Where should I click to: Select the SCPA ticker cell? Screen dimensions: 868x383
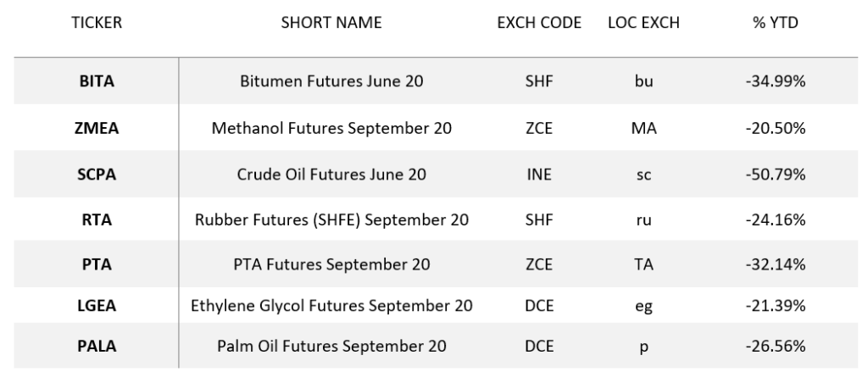pyautogui.click(x=97, y=175)
